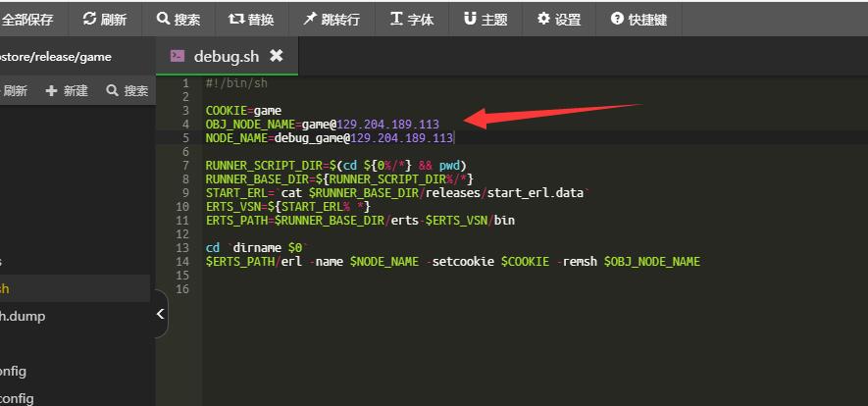The image size is (868, 406).
Task: Click the 全部保存 save all button
Action: (27, 19)
